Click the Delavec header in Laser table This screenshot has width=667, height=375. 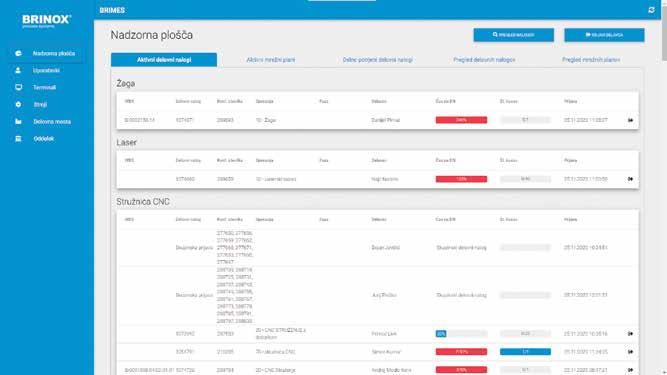(379, 160)
